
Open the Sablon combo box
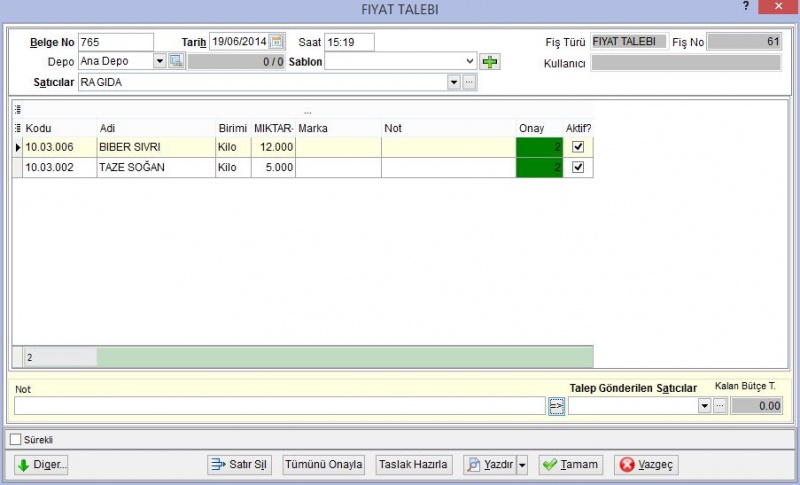[401, 62]
